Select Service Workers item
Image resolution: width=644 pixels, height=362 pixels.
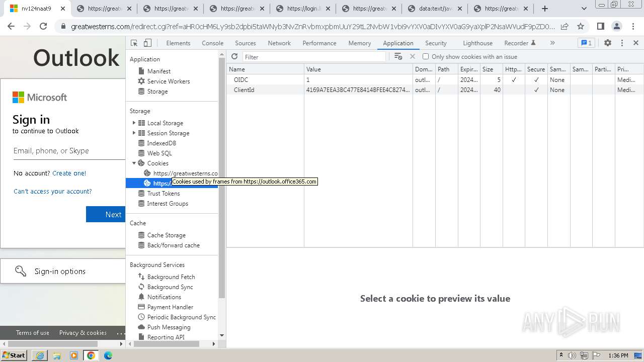[x=169, y=81]
